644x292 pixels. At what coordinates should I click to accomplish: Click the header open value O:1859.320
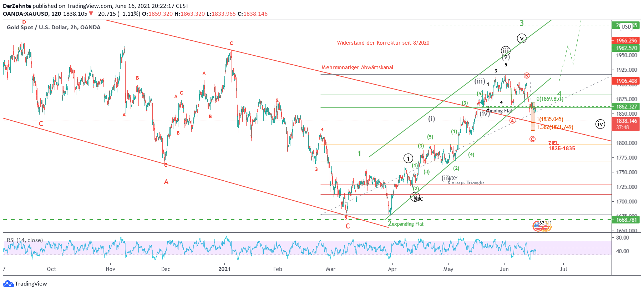[x=157, y=14]
